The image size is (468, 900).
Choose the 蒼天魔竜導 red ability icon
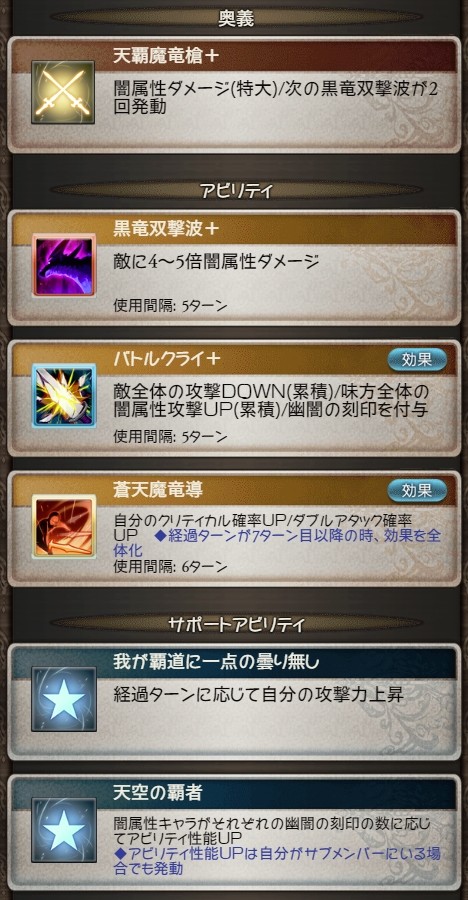tap(64, 526)
